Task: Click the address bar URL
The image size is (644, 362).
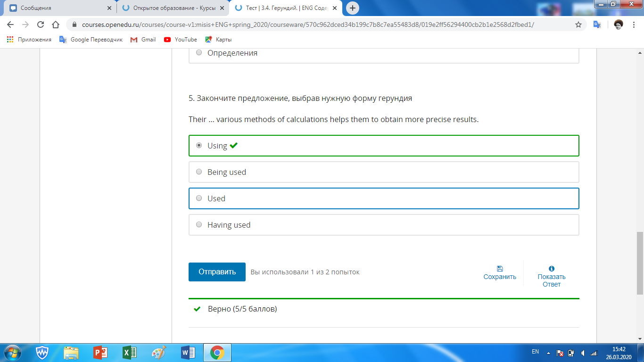Action: pos(307,25)
